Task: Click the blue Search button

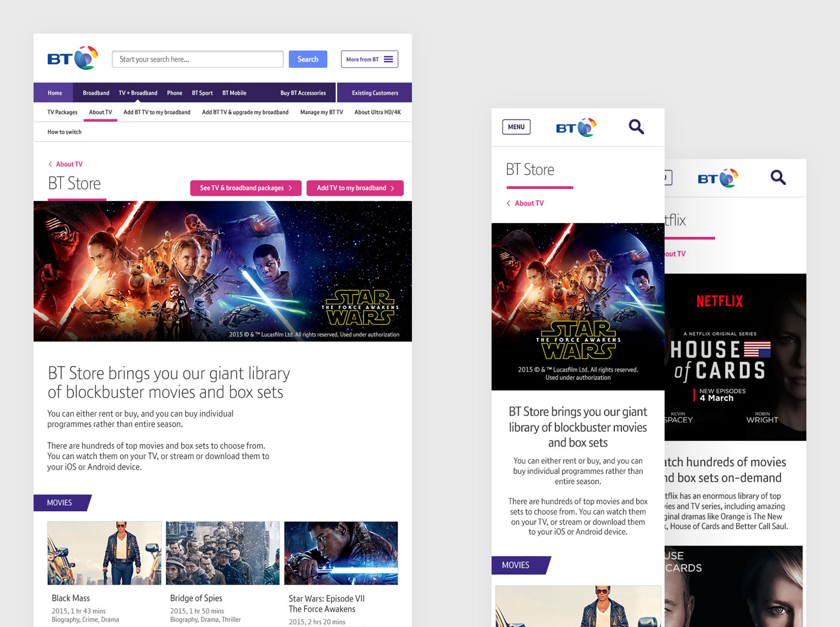Action: [x=307, y=59]
